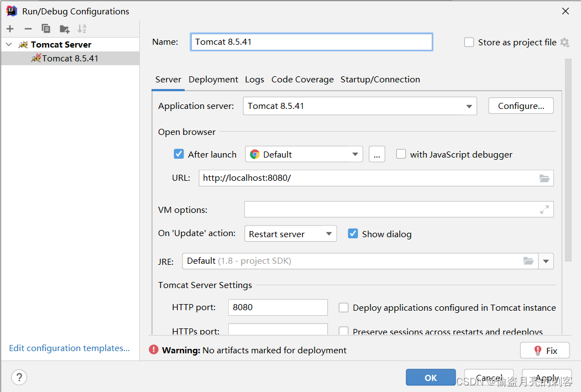Image resolution: width=581 pixels, height=392 pixels.
Task: Click the Configure button
Action: (x=520, y=106)
